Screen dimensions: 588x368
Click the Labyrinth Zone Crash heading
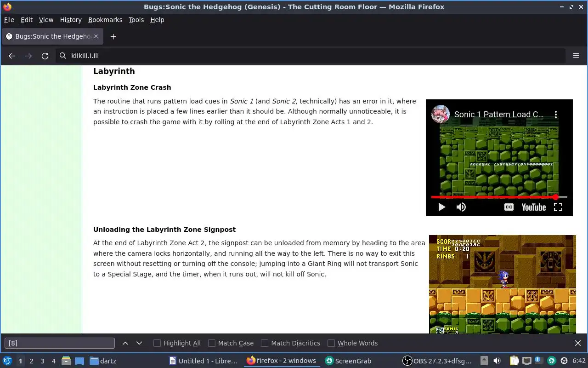pos(132,87)
